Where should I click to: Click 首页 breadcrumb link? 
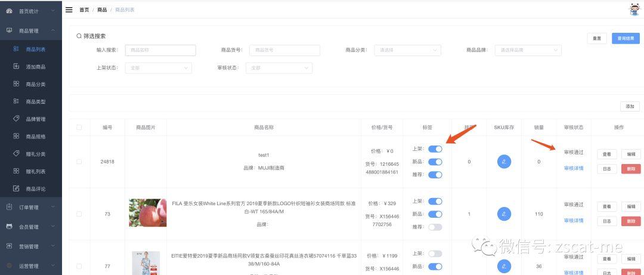(x=84, y=10)
